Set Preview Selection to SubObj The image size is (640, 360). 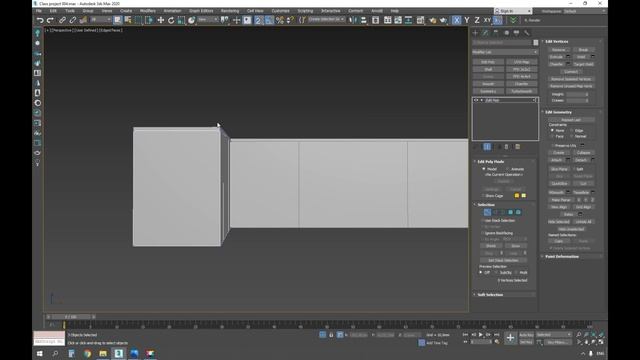point(497,272)
